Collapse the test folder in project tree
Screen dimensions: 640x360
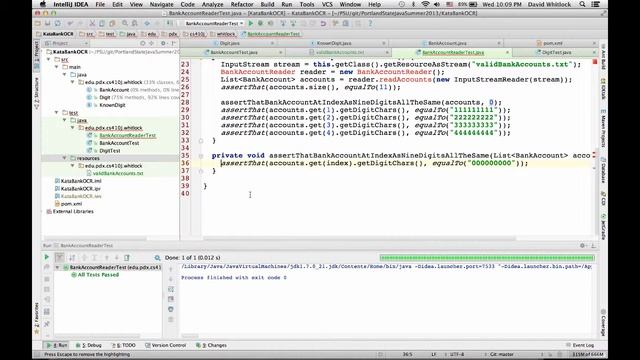click(57, 112)
